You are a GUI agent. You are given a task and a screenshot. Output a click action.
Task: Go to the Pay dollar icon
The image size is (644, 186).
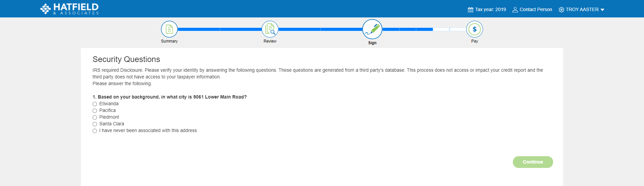475,29
